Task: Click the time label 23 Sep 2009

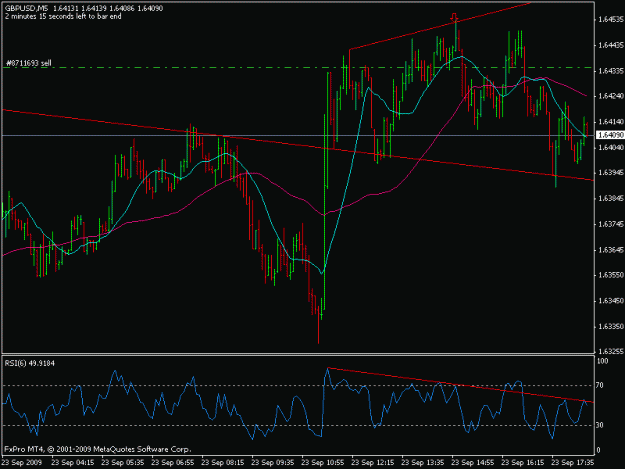Action: coord(22,463)
